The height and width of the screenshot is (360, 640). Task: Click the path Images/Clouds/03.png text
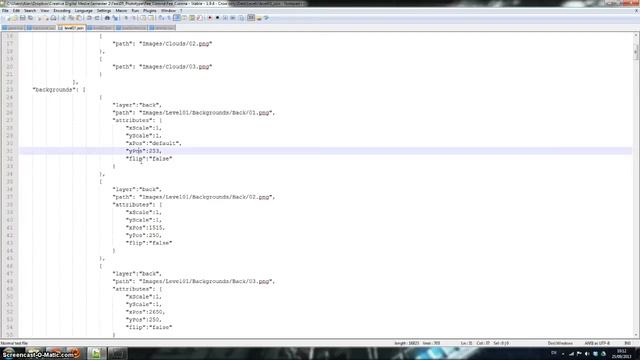[176, 67]
